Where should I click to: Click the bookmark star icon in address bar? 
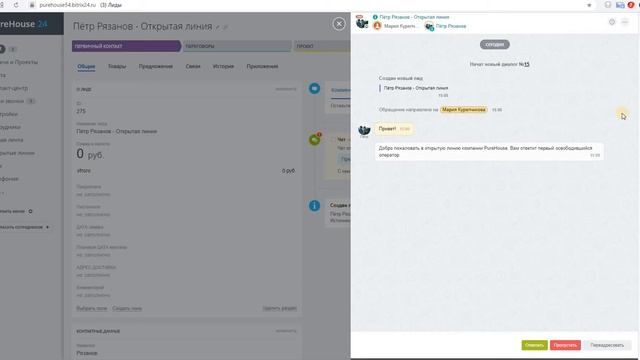pyautogui.click(x=589, y=5)
